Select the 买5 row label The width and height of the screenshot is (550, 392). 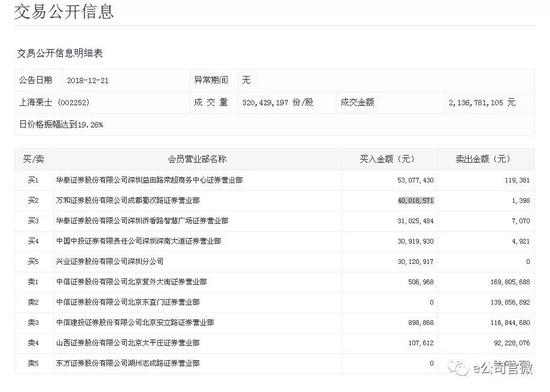click(33, 261)
